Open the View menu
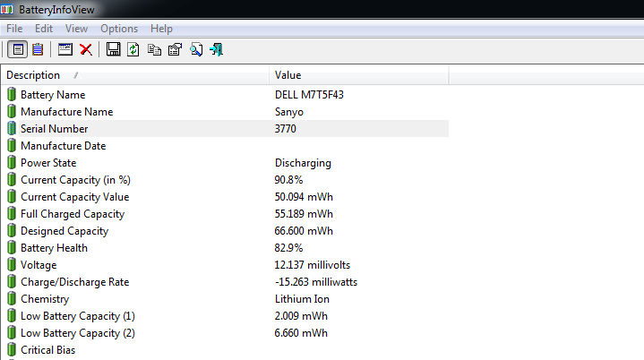Screen dimensions: 644x360 click(x=76, y=29)
